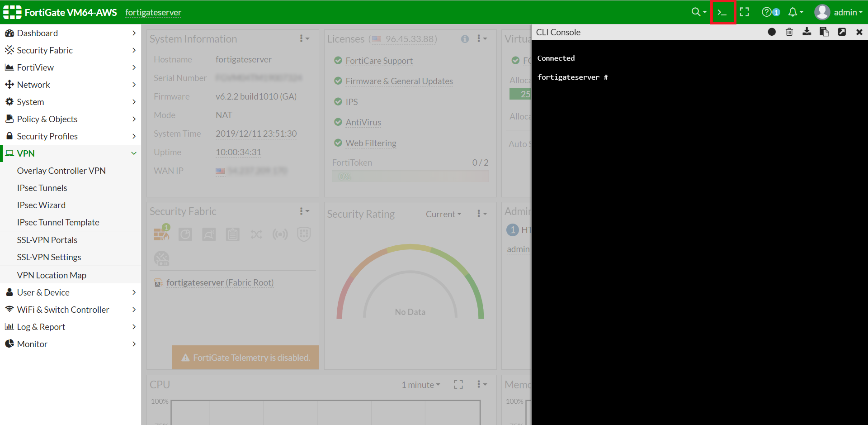The height and width of the screenshot is (425, 868).
Task: Toggle CLI command recording button
Action: pyautogui.click(x=772, y=32)
